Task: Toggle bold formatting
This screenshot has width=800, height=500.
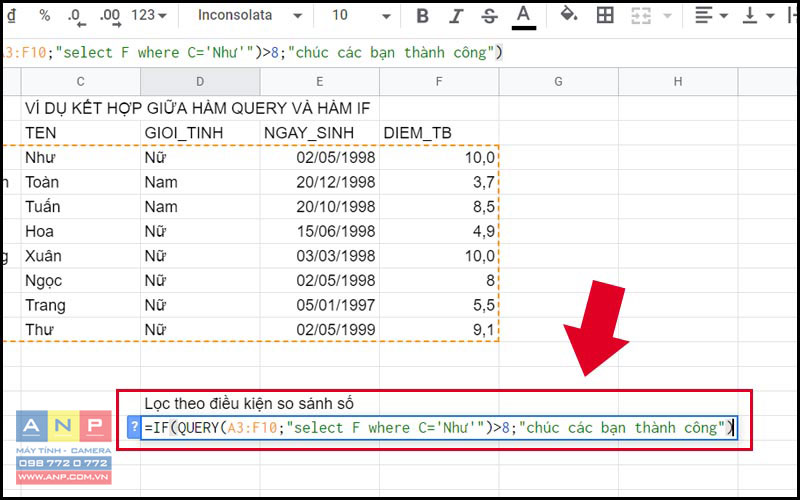Action: [x=422, y=16]
